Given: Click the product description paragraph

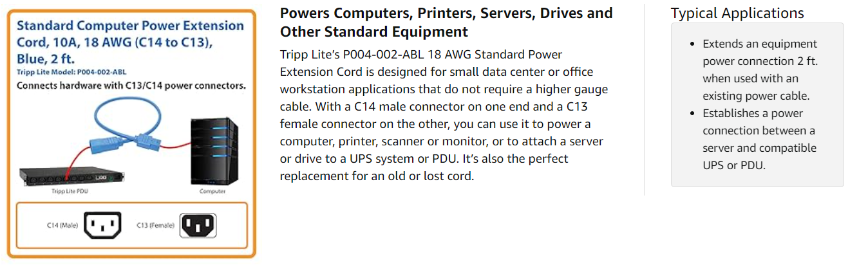Looking at the screenshot, I should (x=444, y=115).
